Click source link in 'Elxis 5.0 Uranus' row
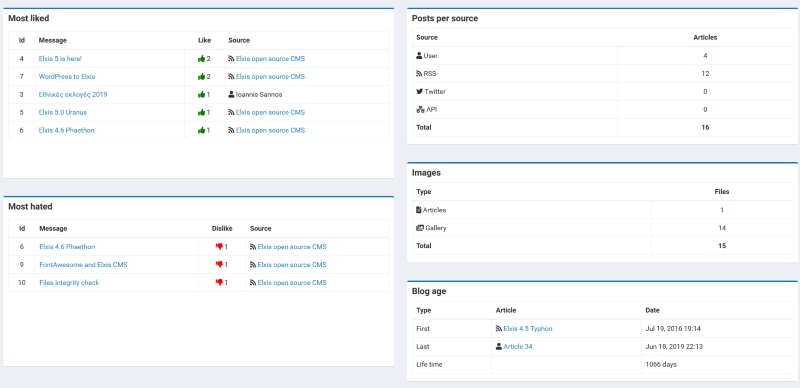This screenshot has width=800, height=388. (270, 112)
